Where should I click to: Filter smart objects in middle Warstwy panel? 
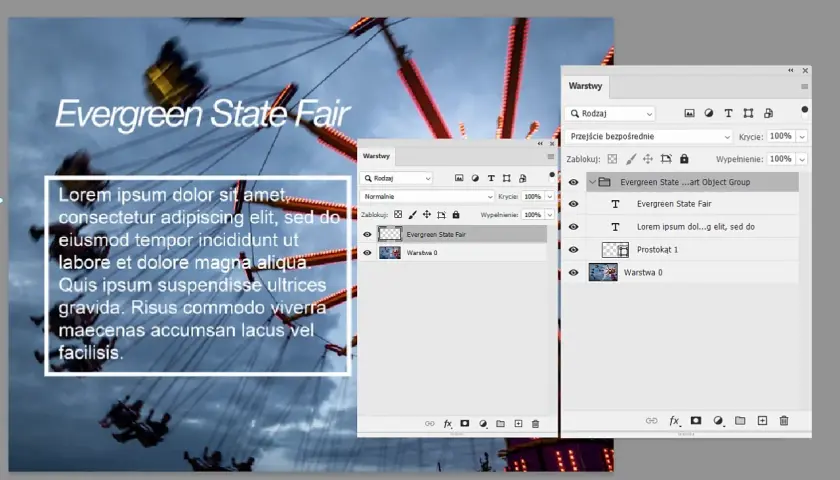tap(522, 178)
